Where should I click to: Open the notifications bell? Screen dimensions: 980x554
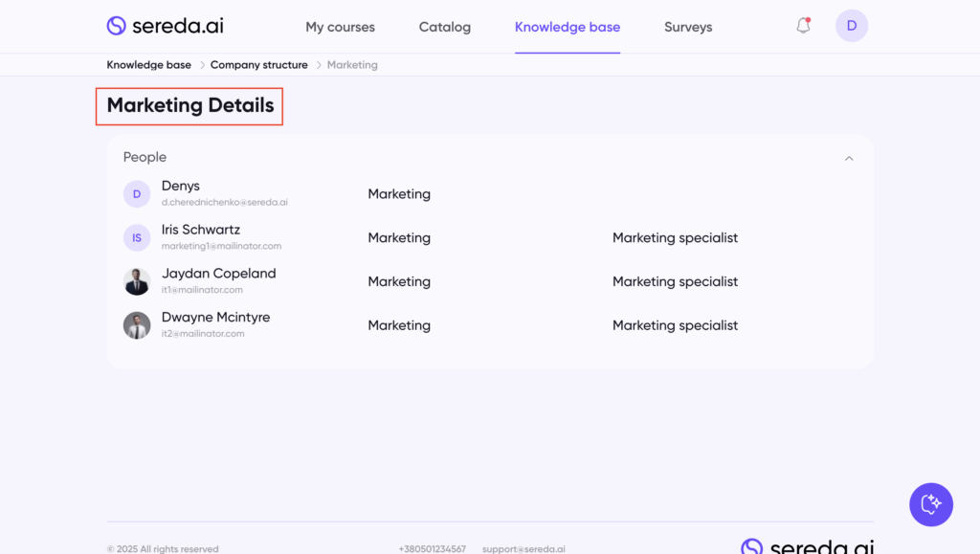[x=803, y=26]
